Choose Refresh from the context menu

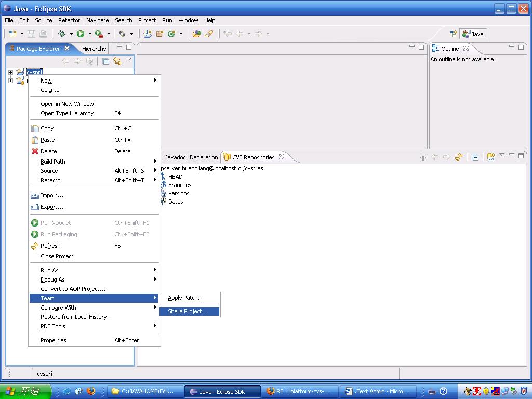click(95, 246)
